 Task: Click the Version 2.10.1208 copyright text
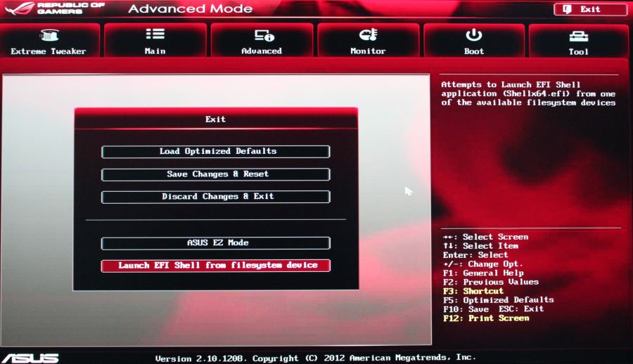(316, 358)
